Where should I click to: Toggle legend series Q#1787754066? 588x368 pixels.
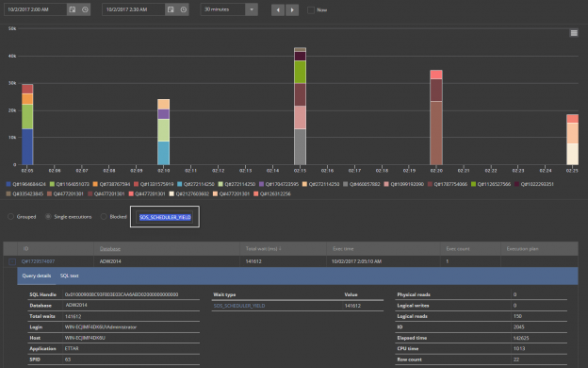(448, 184)
